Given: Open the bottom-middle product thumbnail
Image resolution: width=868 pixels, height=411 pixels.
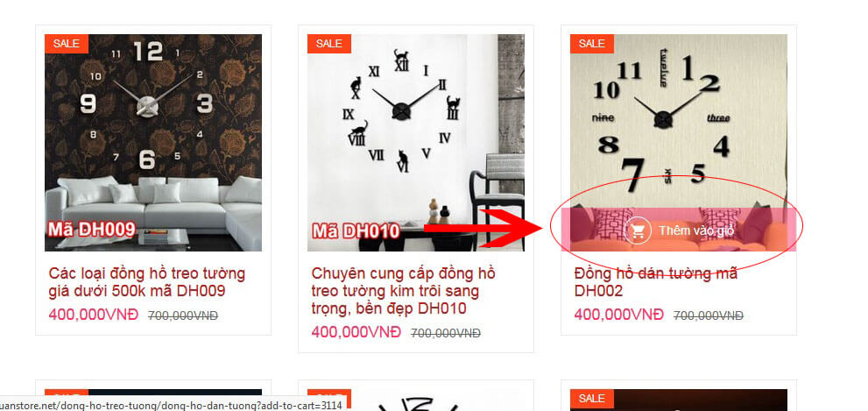Looking at the screenshot, I should [416, 400].
